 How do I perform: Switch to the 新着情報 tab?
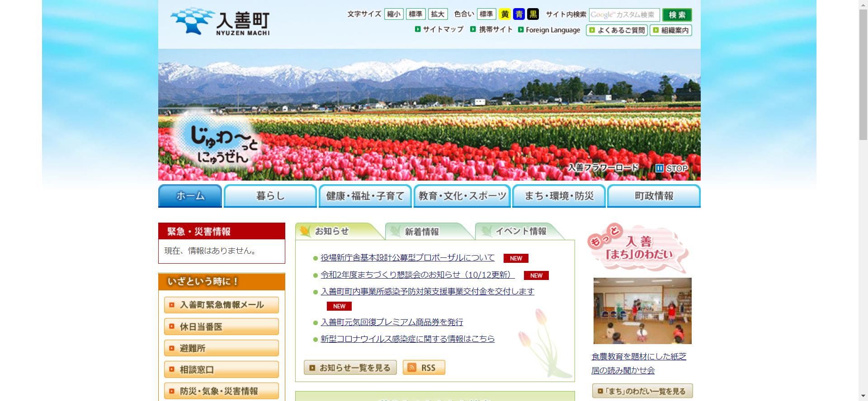pos(422,232)
